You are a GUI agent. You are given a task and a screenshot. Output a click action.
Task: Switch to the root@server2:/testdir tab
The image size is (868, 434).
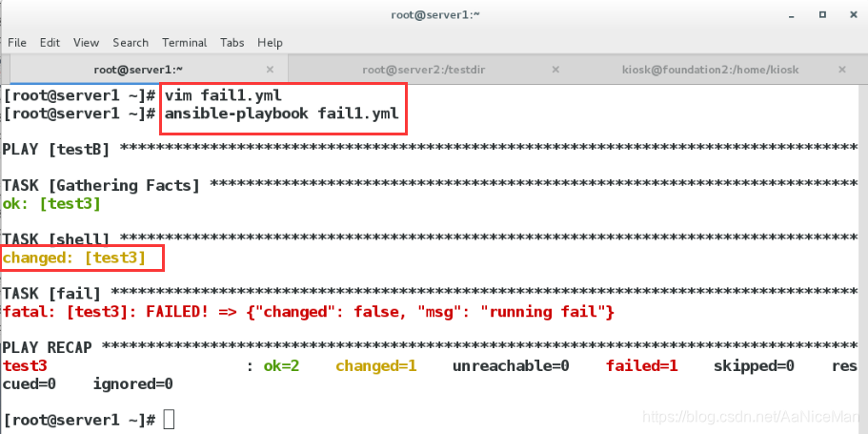click(x=424, y=70)
